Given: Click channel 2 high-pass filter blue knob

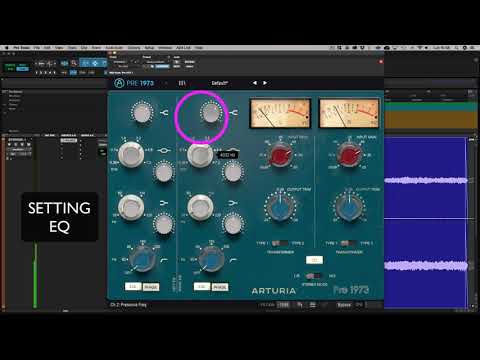Looking at the screenshot, I should coord(211,259).
